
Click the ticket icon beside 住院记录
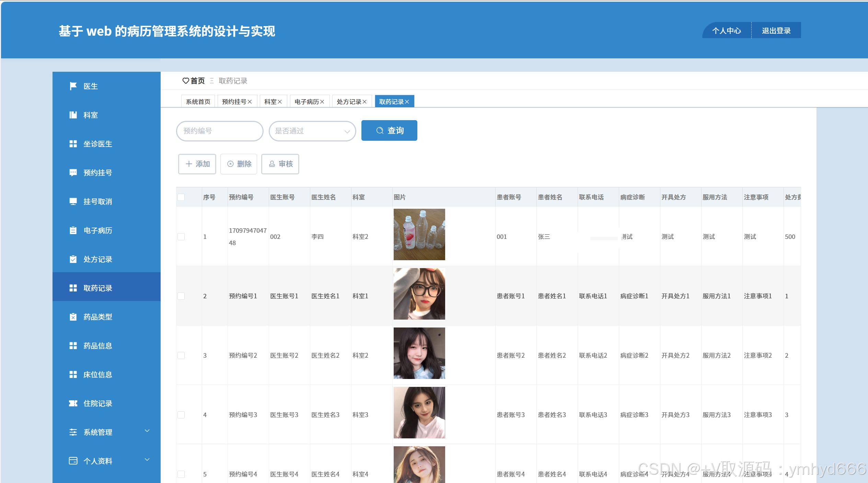click(x=73, y=403)
